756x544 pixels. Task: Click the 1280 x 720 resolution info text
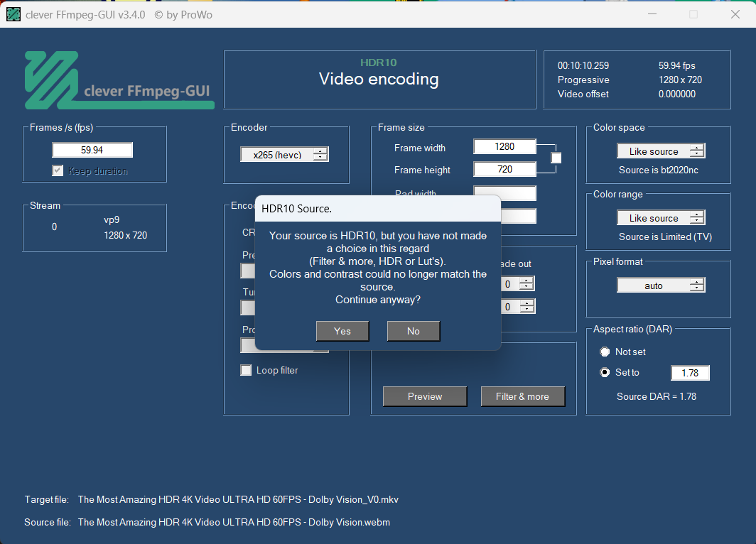point(680,80)
